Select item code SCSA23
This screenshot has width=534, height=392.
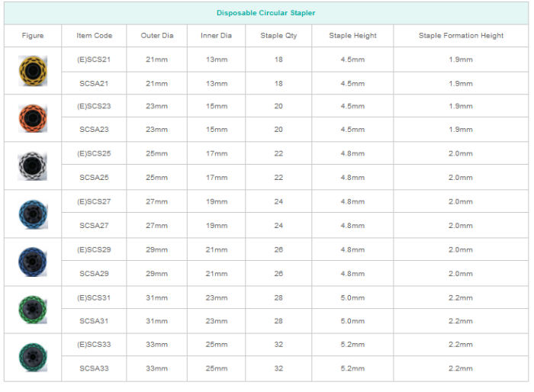point(95,130)
